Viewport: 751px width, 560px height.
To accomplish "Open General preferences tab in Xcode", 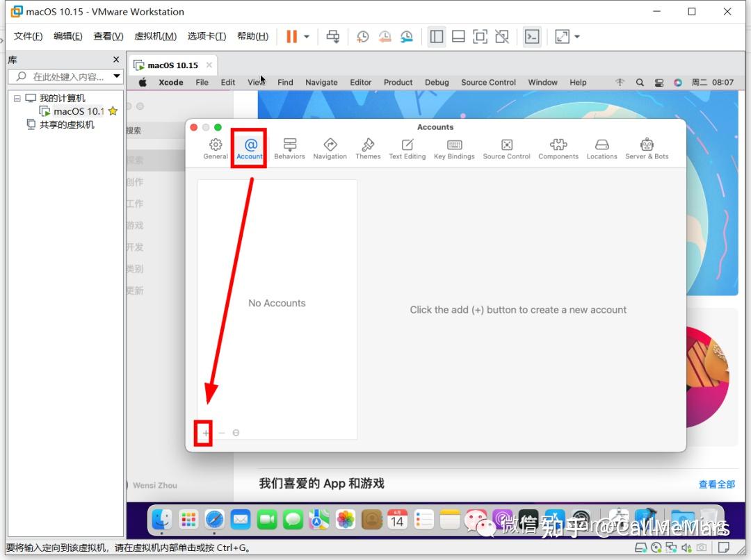I will [216, 149].
